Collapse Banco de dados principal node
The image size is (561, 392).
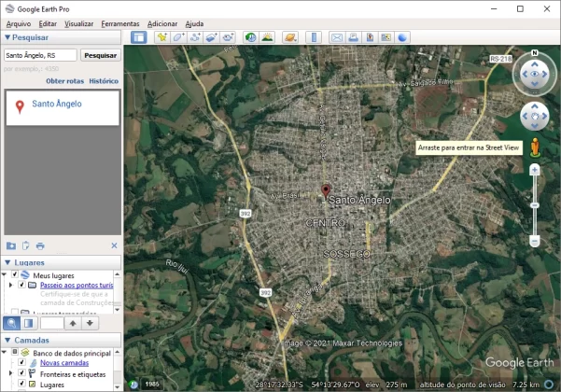pyautogui.click(x=5, y=352)
